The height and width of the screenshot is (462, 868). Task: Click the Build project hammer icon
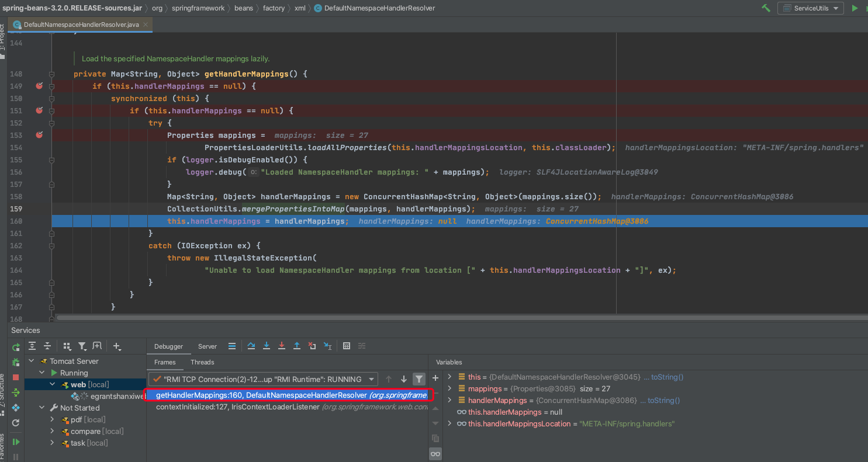(x=766, y=8)
